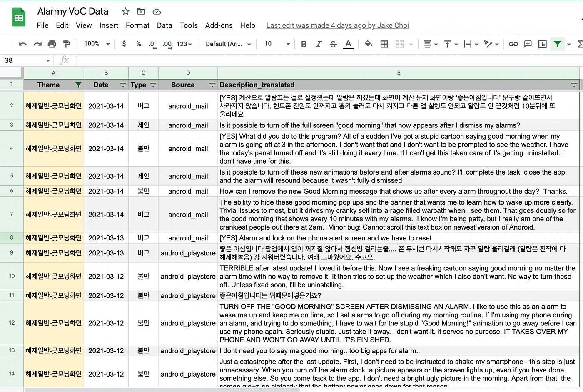Image resolution: width=583 pixels, height=392 pixels.
Task: Open the font size dropdown
Action: (277, 44)
